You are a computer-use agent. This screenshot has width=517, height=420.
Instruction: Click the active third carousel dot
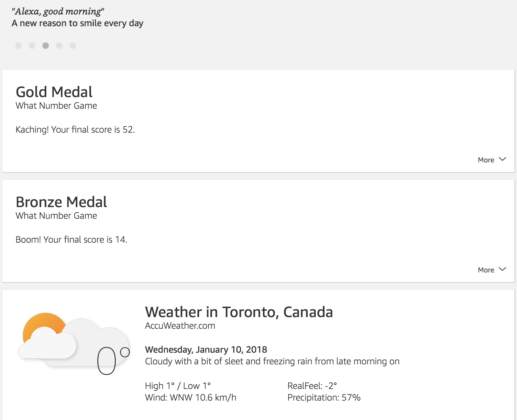pos(46,46)
